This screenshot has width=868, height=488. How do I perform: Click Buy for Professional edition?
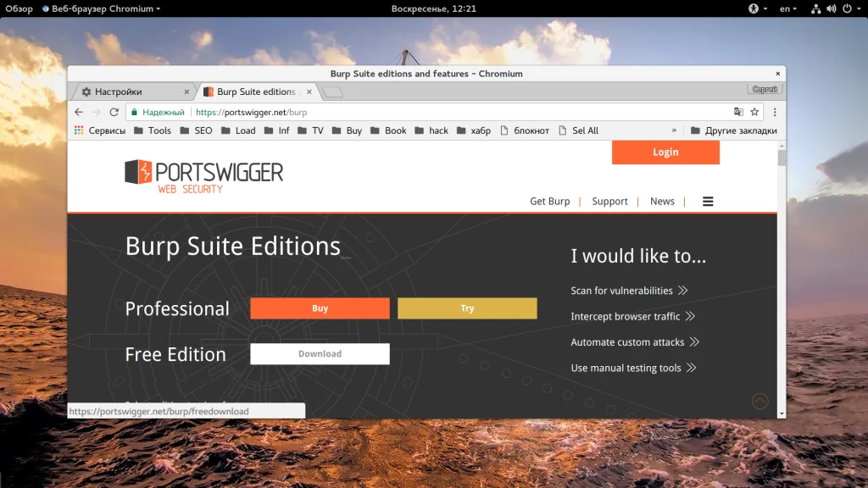320,308
